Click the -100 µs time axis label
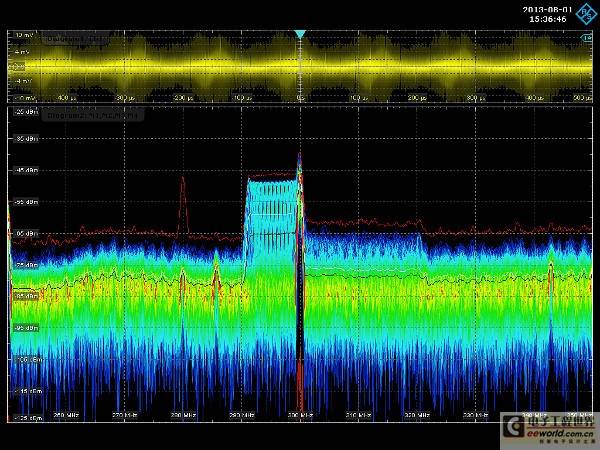Image resolution: width=600 pixels, height=450 pixels. [242, 98]
